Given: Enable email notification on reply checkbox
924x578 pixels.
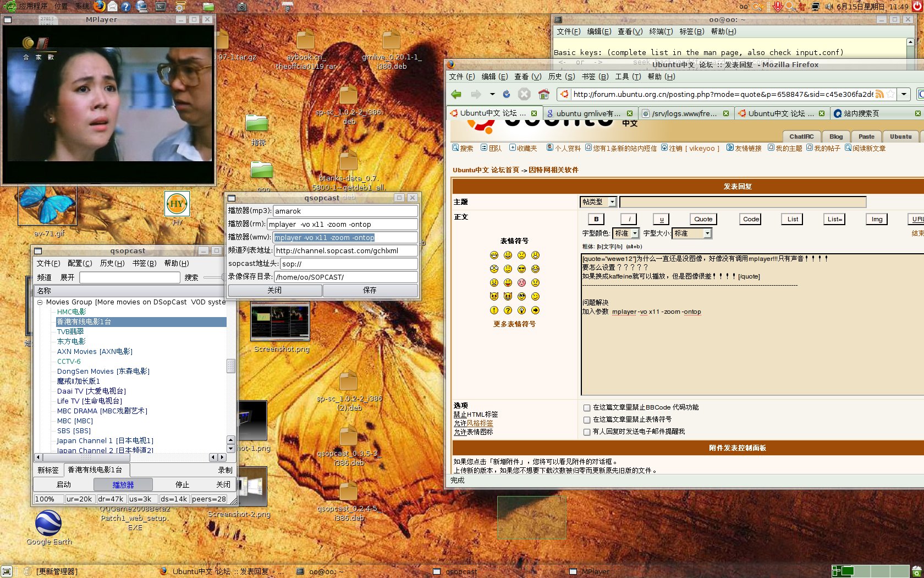Looking at the screenshot, I should pyautogui.click(x=587, y=432).
